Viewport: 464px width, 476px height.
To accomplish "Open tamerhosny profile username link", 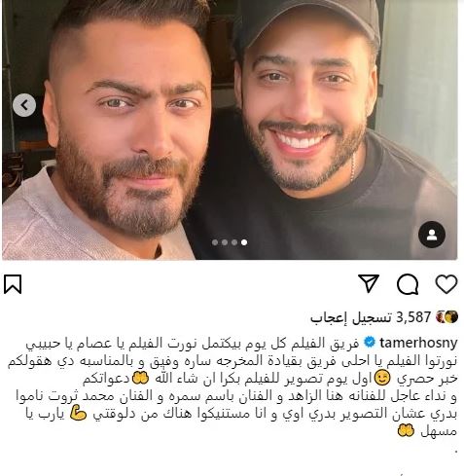I will point(418,343).
